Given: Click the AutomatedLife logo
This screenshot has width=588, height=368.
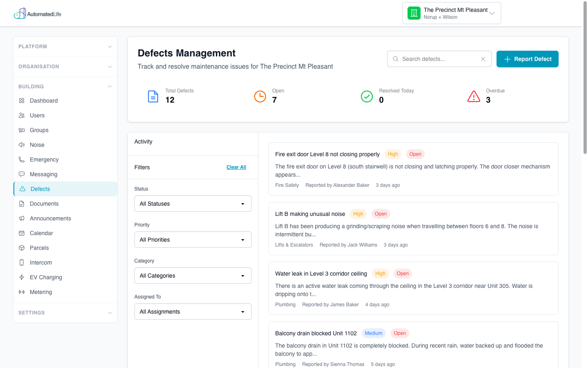Looking at the screenshot, I should point(38,14).
